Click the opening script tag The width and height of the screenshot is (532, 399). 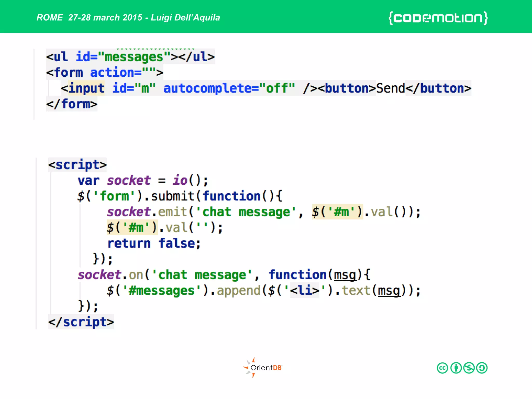tap(77, 165)
